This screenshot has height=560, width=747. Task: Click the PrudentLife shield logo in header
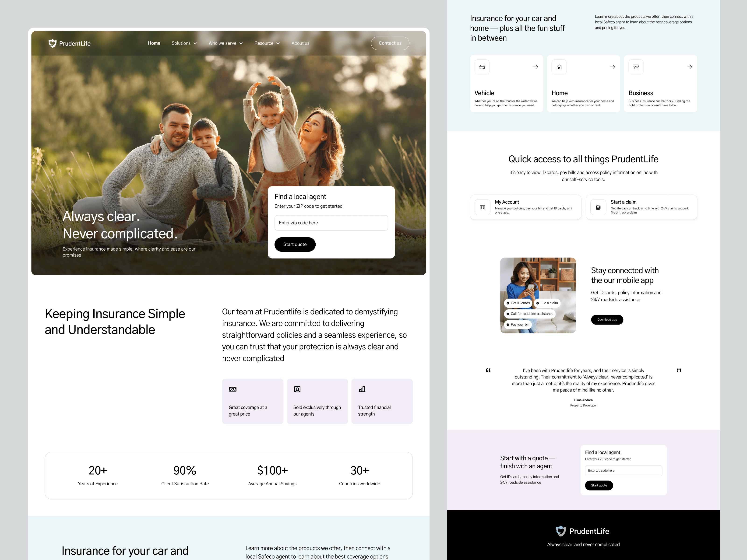point(52,43)
